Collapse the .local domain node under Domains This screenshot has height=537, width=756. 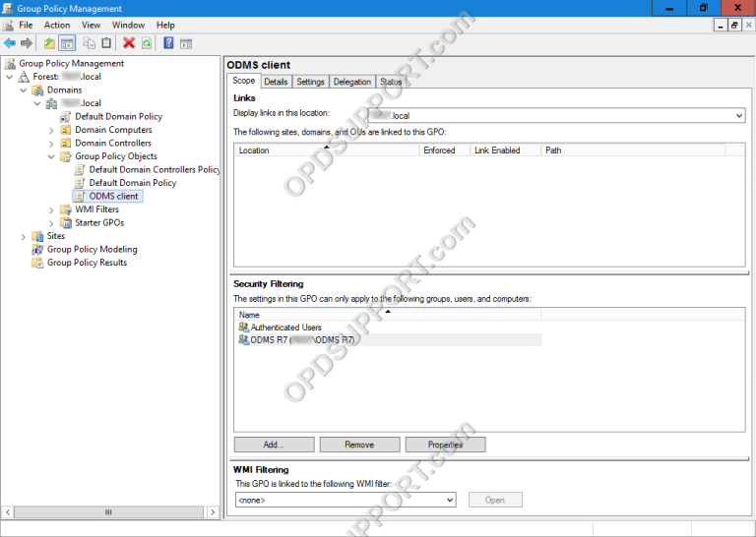(x=37, y=103)
